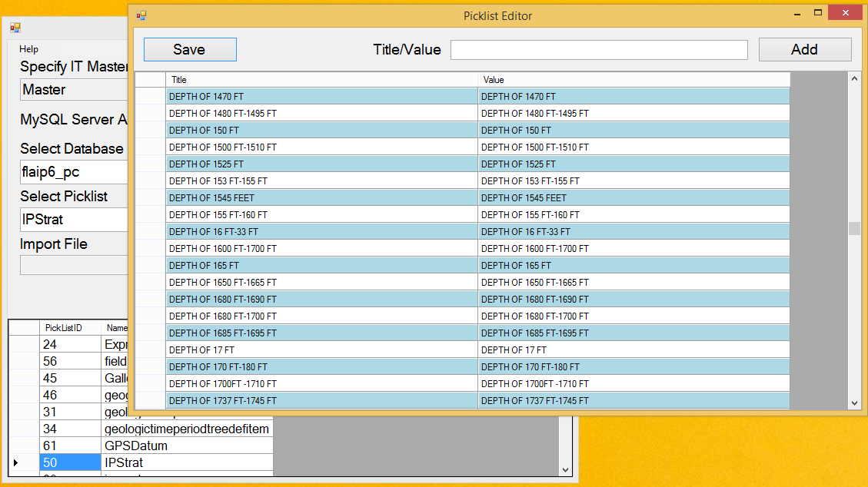Sort by the Title column header
This screenshot has height=487, width=868.
pos(321,80)
